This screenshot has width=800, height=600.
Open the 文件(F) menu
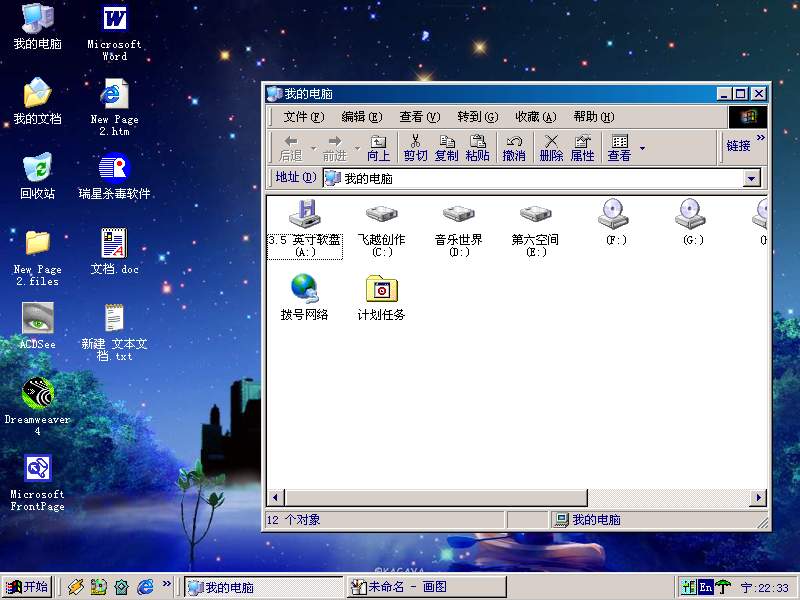click(304, 117)
